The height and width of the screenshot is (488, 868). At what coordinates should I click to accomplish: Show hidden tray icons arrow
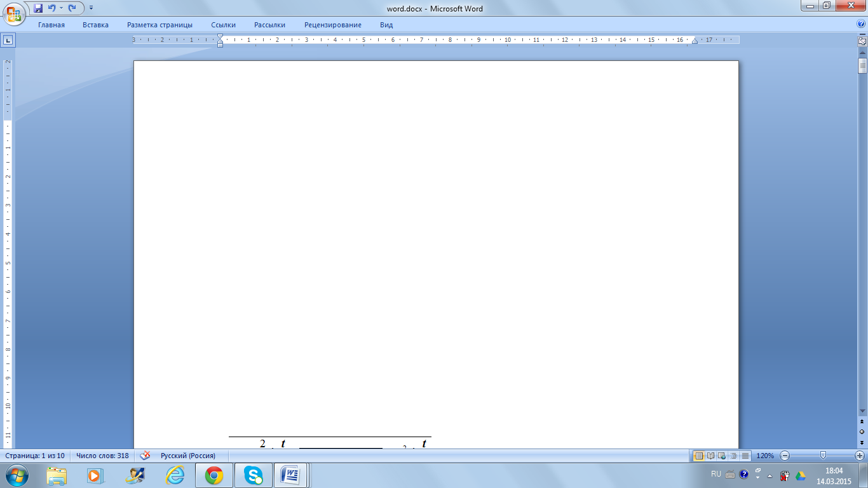click(x=770, y=475)
